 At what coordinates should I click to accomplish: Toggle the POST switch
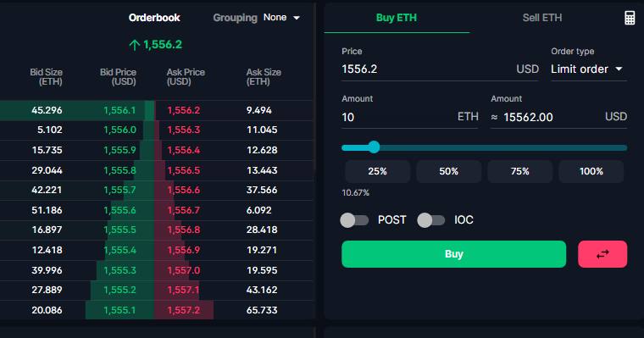[x=354, y=220]
